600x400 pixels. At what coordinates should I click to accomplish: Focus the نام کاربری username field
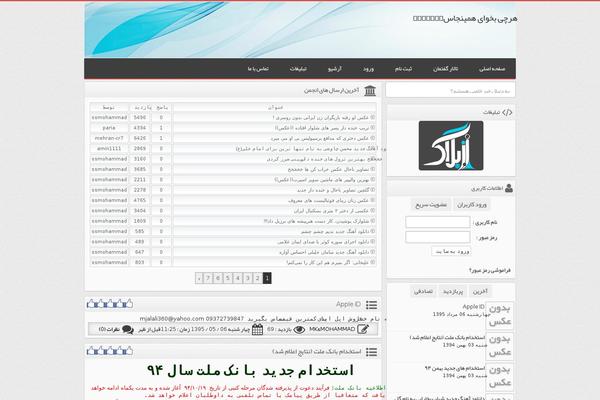pos(438,222)
